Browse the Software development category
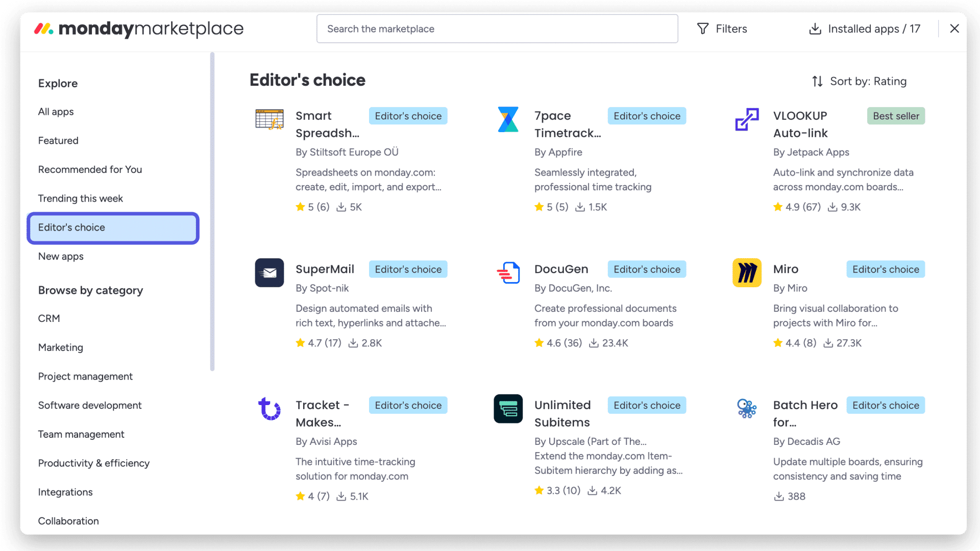This screenshot has height=551, width=980. point(90,406)
